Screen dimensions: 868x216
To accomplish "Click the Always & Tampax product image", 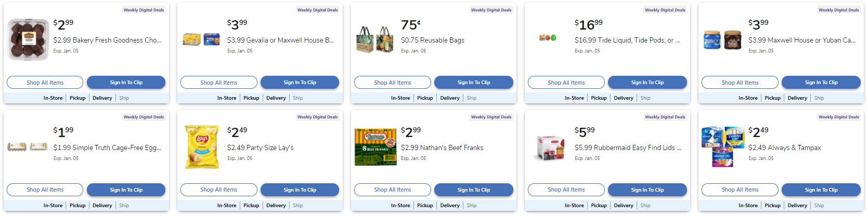I will tap(722, 146).
